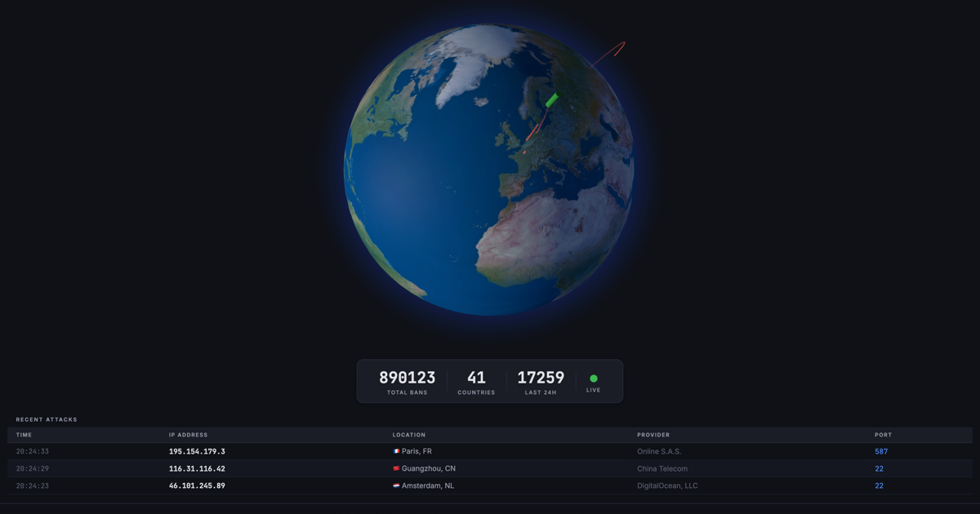Click the TOTAL BANS counter showing 890123

point(408,378)
